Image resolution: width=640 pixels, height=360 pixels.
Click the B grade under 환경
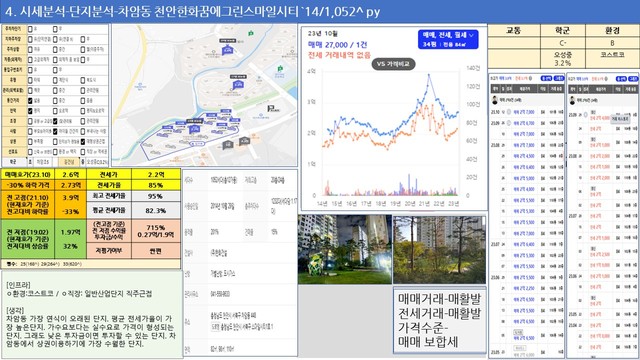click(612, 43)
